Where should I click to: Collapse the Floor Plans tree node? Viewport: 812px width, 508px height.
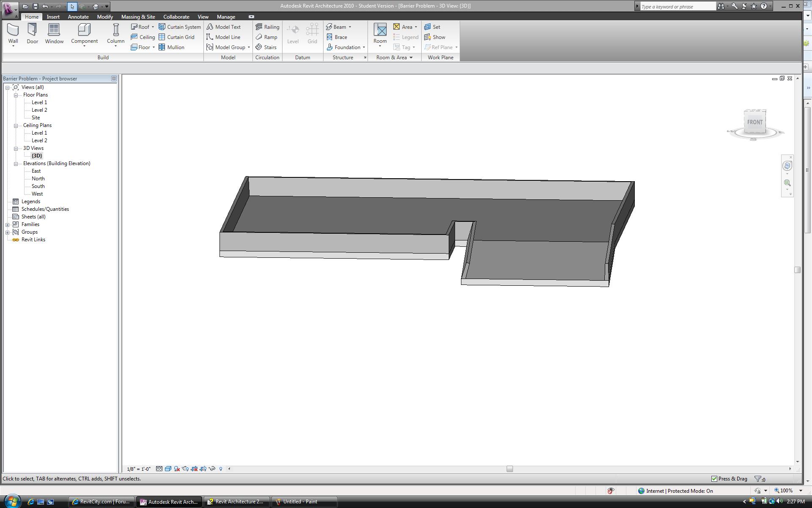(x=16, y=95)
